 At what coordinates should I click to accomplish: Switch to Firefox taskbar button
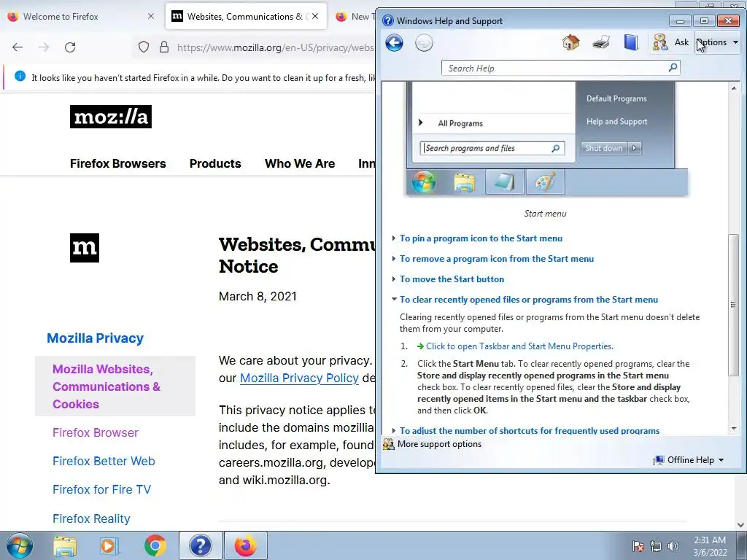pyautogui.click(x=245, y=545)
